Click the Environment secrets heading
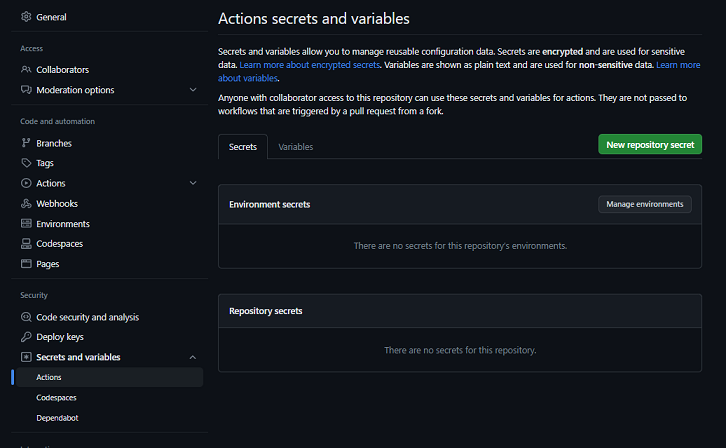Screen dimensions: 726x448 (x=269, y=205)
